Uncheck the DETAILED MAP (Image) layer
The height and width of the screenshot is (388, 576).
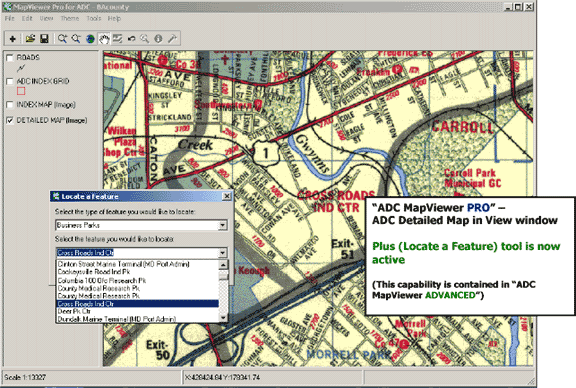click(10, 120)
